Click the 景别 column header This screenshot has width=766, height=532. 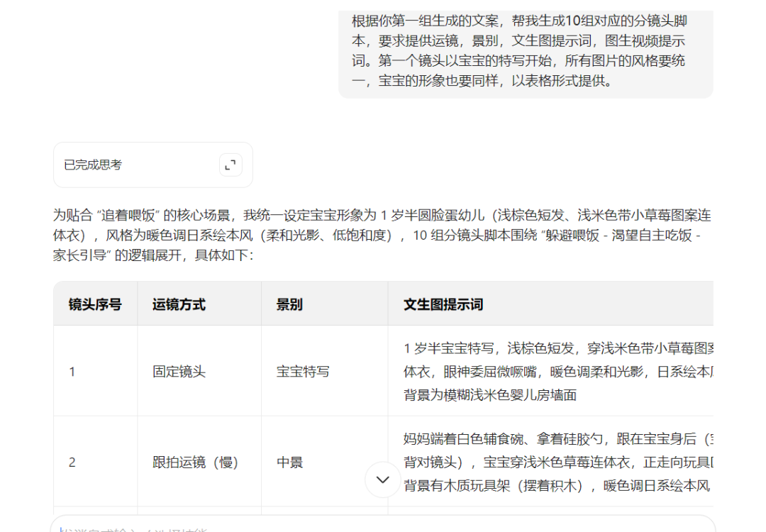[289, 304]
